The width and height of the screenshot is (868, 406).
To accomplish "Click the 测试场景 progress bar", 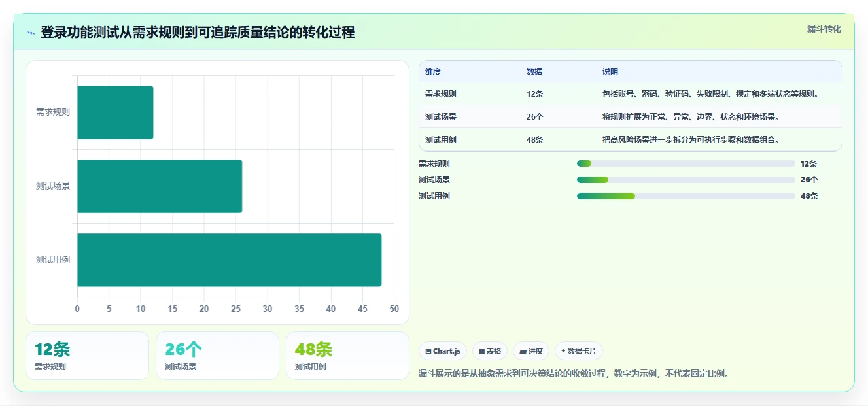I will [686, 180].
